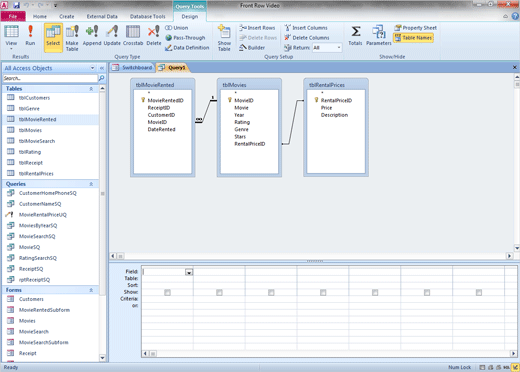Click the navigation pane scroll down arrow
Screen dimensions: 520x372
[102, 358]
